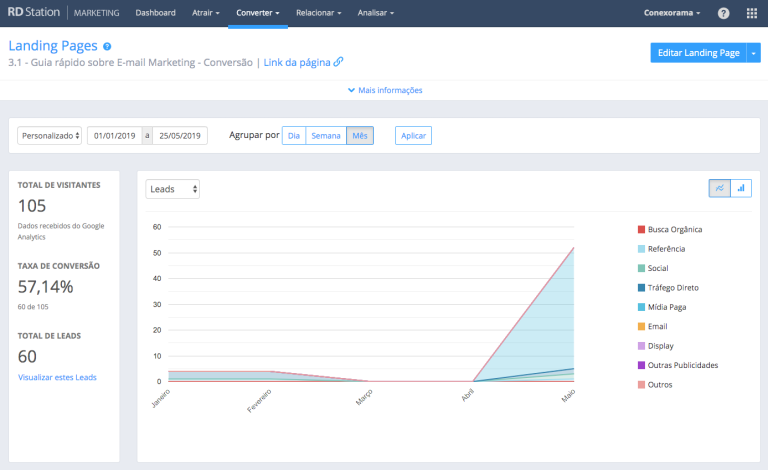The width and height of the screenshot is (768, 470).
Task: Group results by Mês
Action: click(x=360, y=136)
